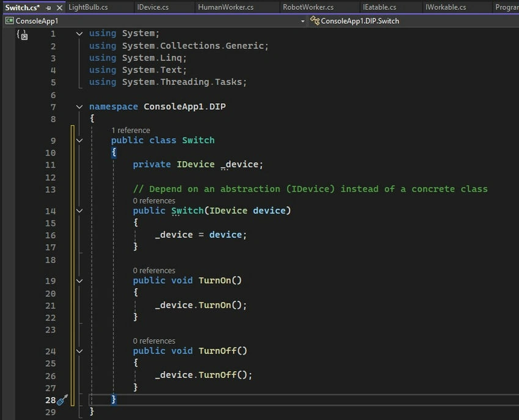Viewport: 519px width, 420px height.
Task: Click the TurnOff method name on line 24
Action: (x=217, y=351)
